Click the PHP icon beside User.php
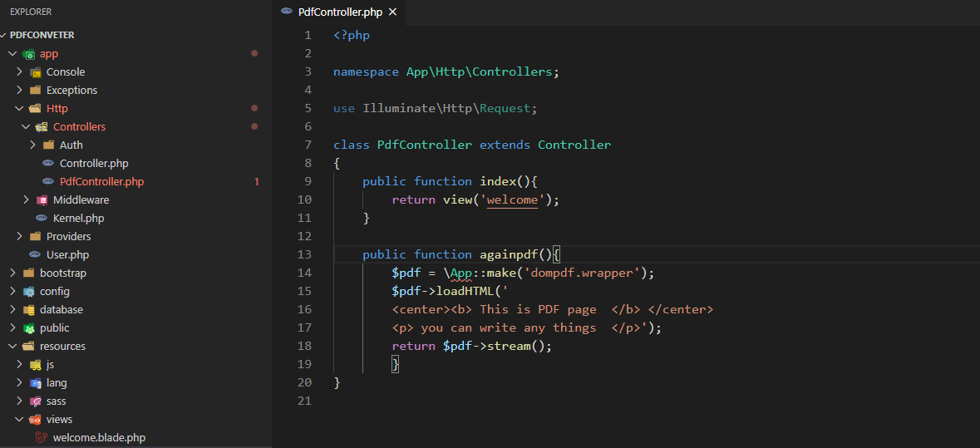Viewport: 980px width, 448px height. [35, 255]
